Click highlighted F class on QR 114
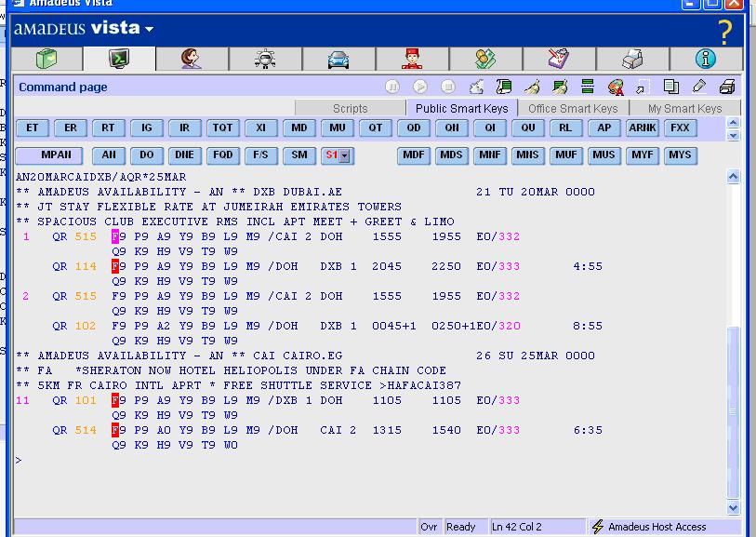Viewport: 756px width, 537px height. pos(115,266)
